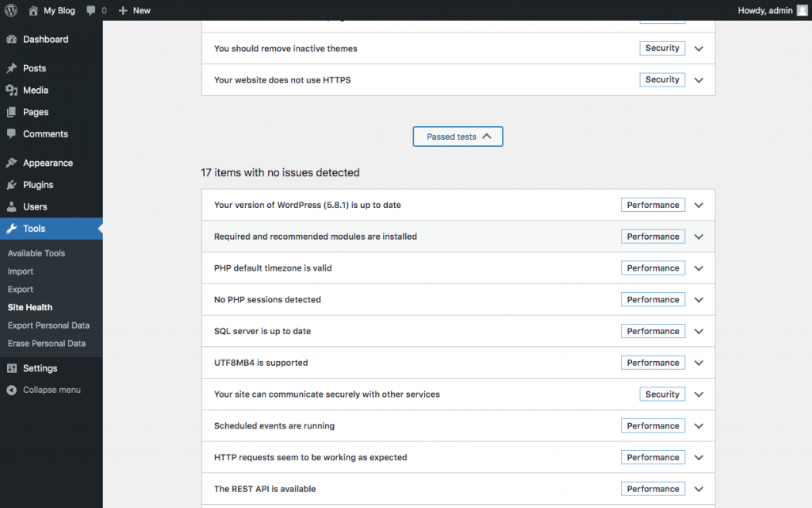Viewport: 812px width, 508px height.
Task: Click 'PHP default timezone is valid' text
Action: pos(273,268)
